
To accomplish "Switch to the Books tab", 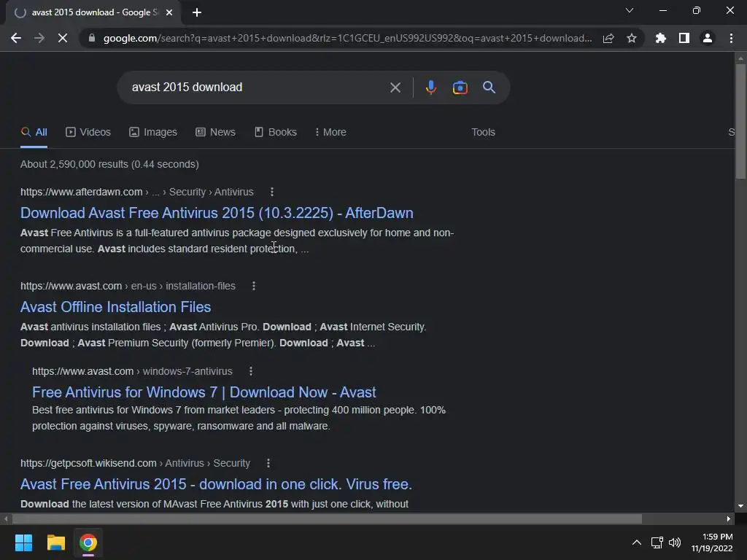I will click(275, 133).
